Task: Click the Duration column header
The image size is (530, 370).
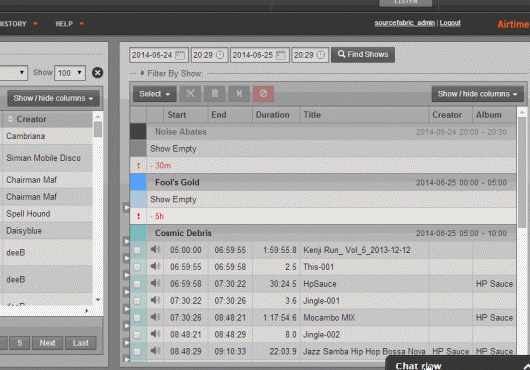Action: tap(276, 115)
